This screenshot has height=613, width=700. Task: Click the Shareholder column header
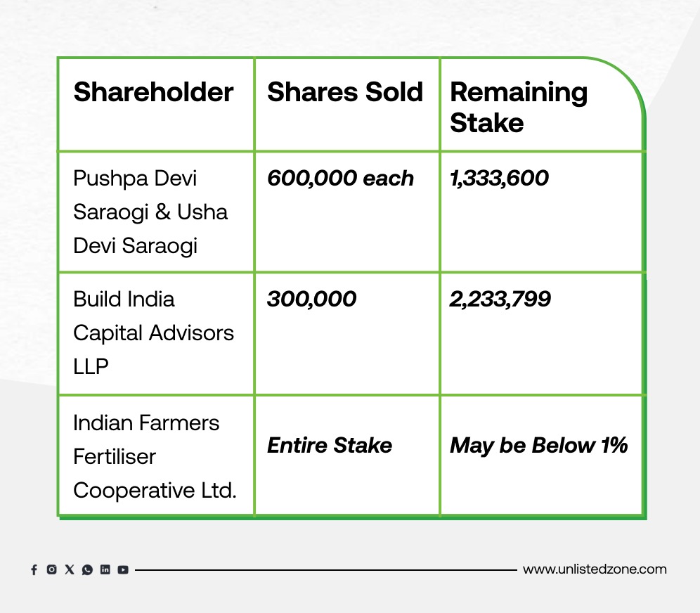coord(154,92)
